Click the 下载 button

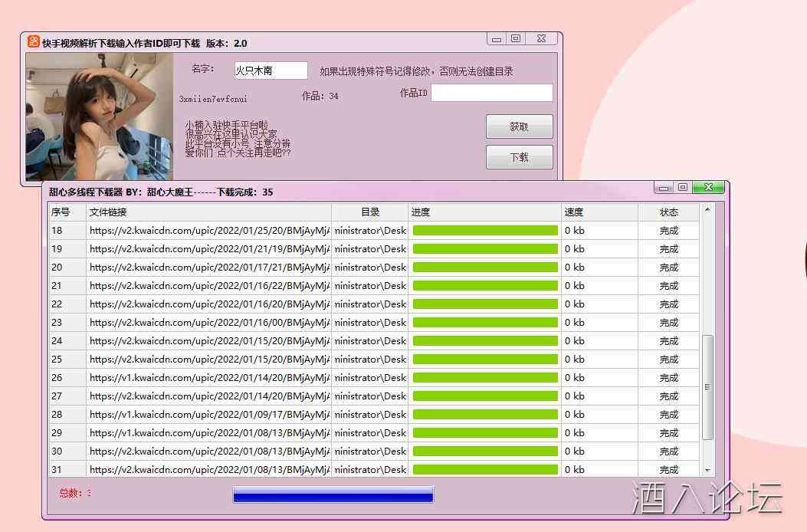click(x=520, y=157)
